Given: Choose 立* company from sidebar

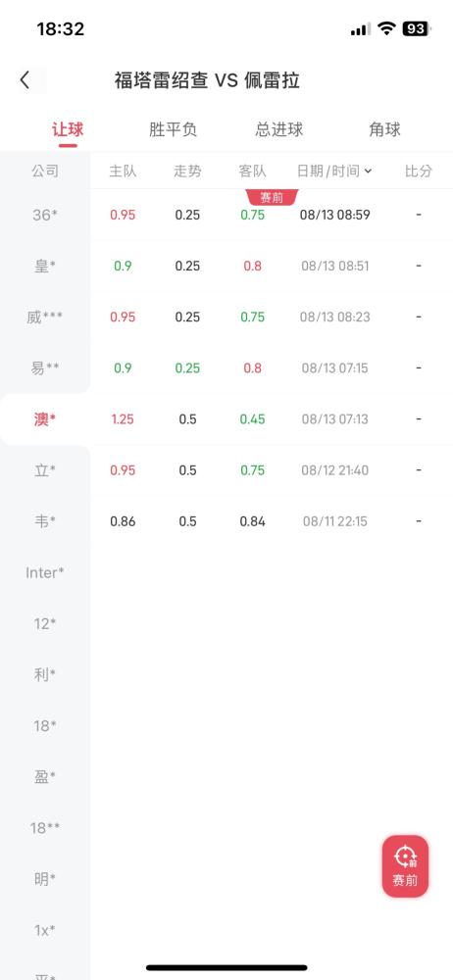Looking at the screenshot, I should (45, 470).
